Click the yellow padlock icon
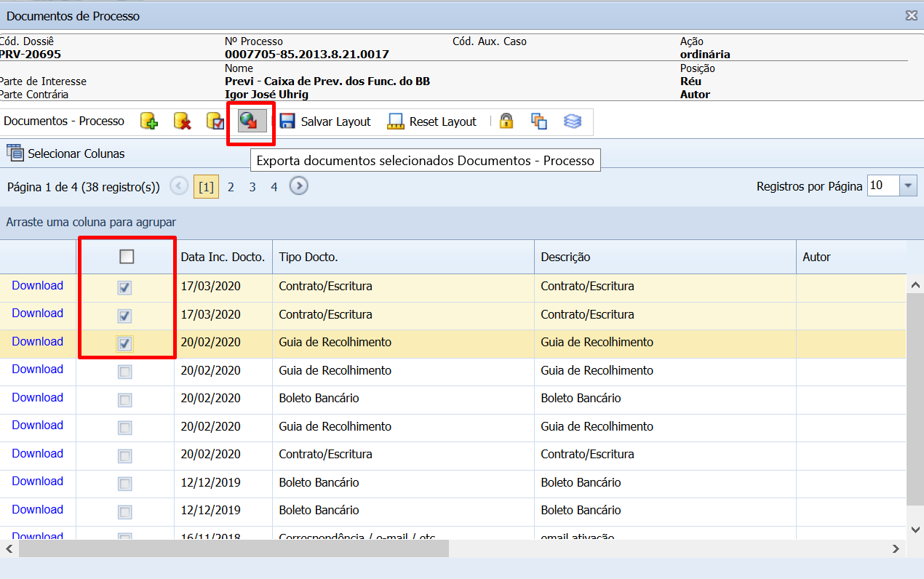The width and height of the screenshot is (924, 579). (x=506, y=121)
